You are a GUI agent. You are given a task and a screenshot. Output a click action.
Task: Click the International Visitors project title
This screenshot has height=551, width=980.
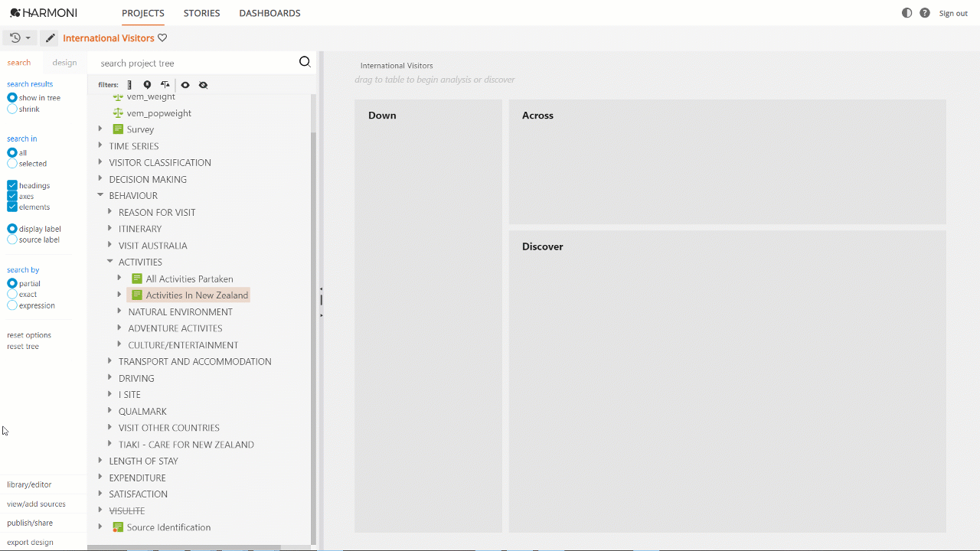pyautogui.click(x=109, y=38)
